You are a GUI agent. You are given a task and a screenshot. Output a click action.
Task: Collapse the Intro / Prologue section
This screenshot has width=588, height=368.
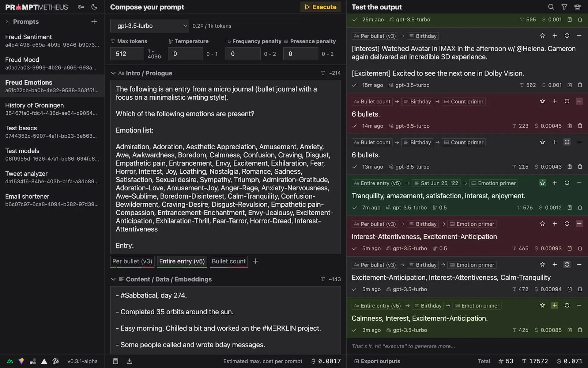coord(113,73)
